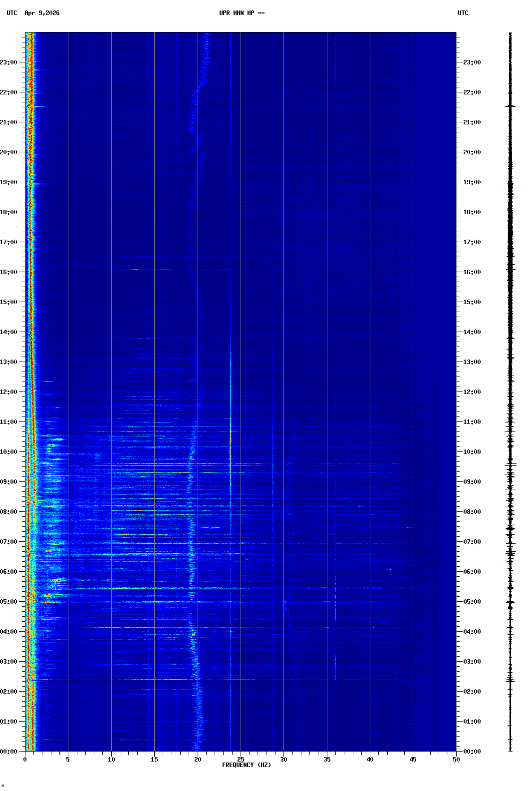532x791 pixels.
Task: Pick the 15:00 marker on left time axis
Action: [x=9, y=302]
